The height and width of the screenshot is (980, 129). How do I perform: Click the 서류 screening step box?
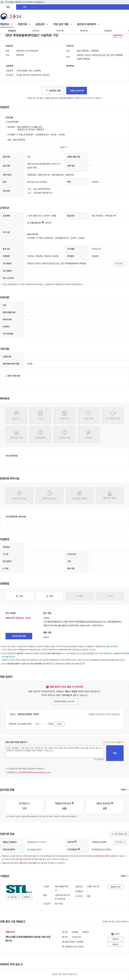[x=19, y=596]
